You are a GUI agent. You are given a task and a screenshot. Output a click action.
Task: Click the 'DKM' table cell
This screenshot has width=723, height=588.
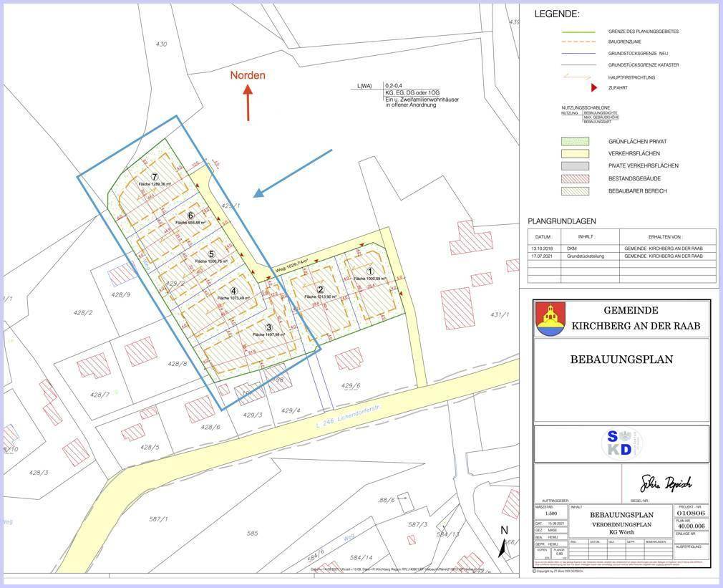(571, 248)
